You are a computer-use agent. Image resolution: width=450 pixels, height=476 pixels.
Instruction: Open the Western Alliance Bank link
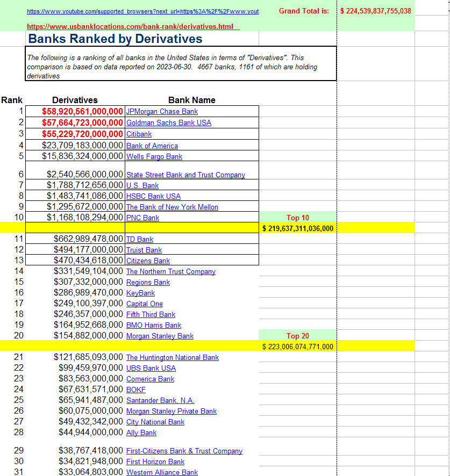162,472
